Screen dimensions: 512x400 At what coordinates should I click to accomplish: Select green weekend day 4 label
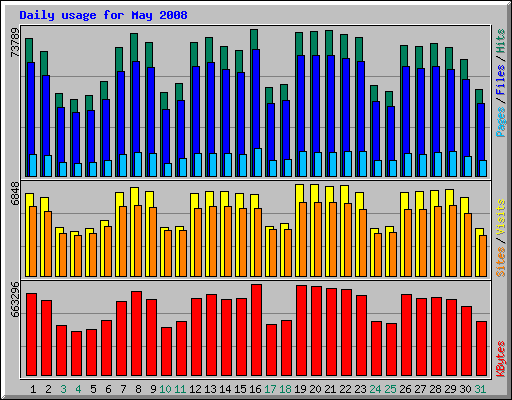click(78, 389)
